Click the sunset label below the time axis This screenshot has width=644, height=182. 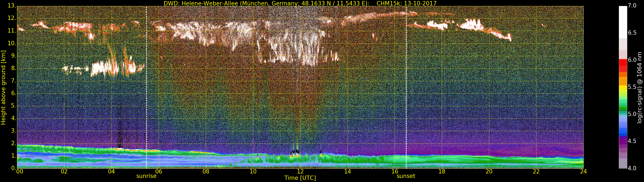(406, 176)
